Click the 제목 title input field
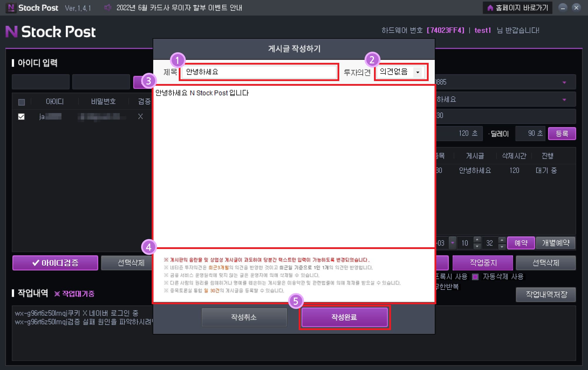 pos(259,72)
